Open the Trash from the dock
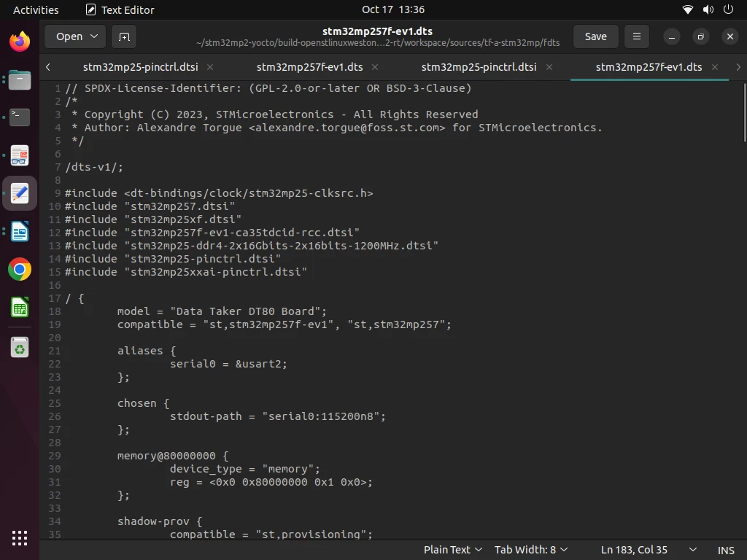This screenshot has height=560, width=747. pos(20,347)
